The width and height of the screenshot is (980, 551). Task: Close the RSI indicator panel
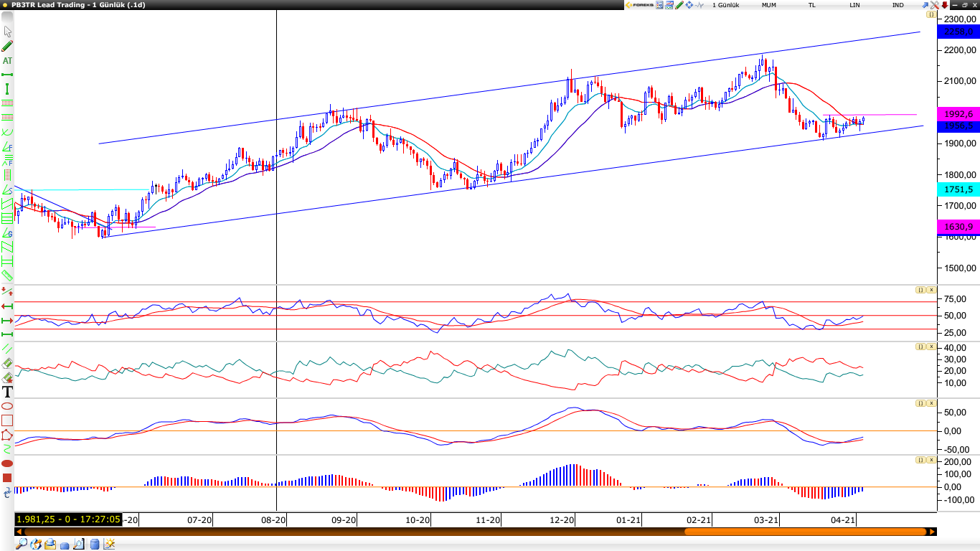[x=931, y=290]
